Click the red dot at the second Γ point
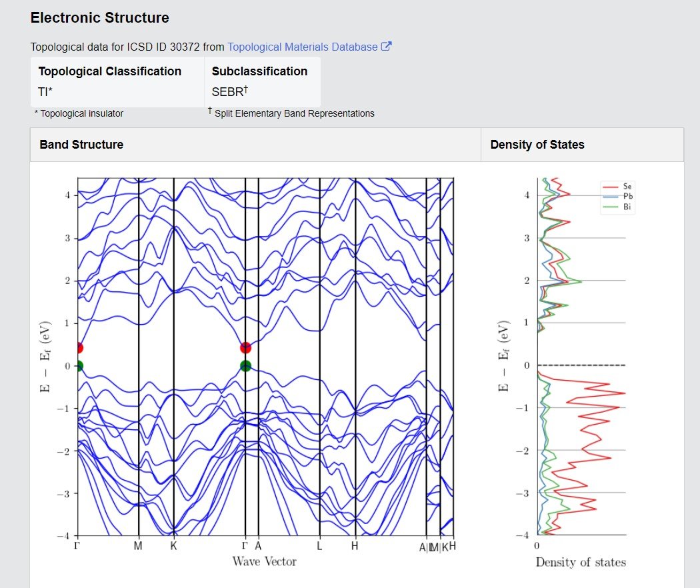The height and width of the screenshot is (588, 700). coord(245,348)
